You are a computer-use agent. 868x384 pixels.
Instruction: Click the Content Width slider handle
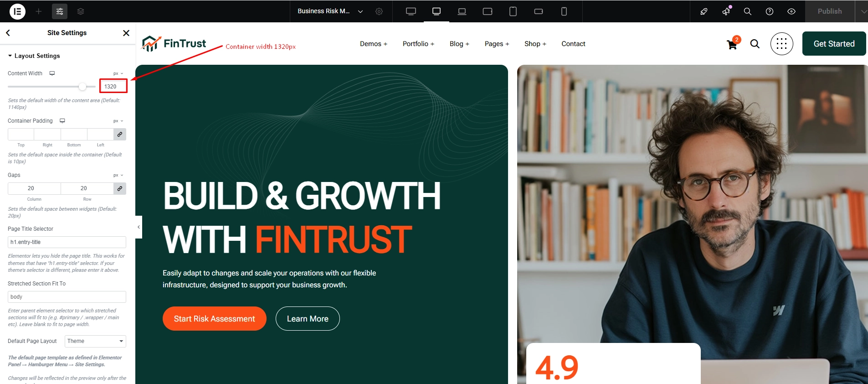tap(82, 87)
